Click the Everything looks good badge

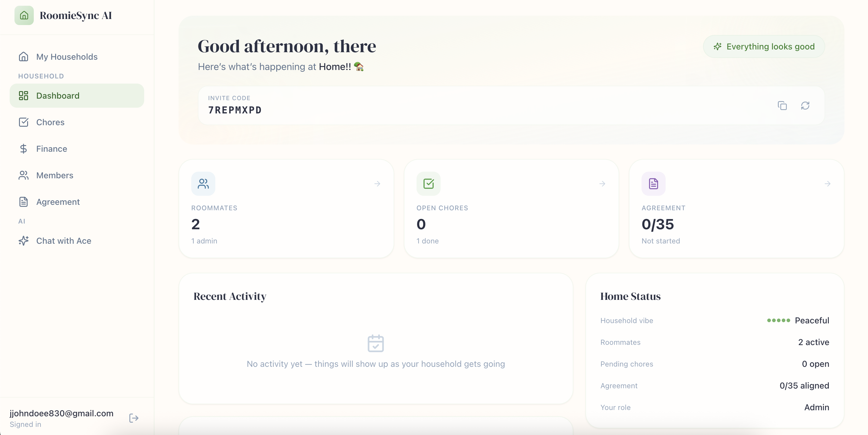764,46
